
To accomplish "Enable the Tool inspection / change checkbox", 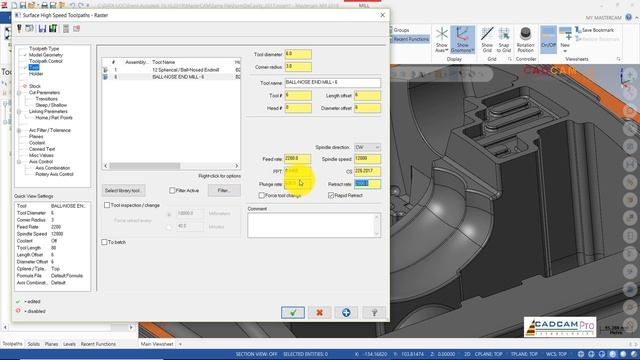I will 107,205.
